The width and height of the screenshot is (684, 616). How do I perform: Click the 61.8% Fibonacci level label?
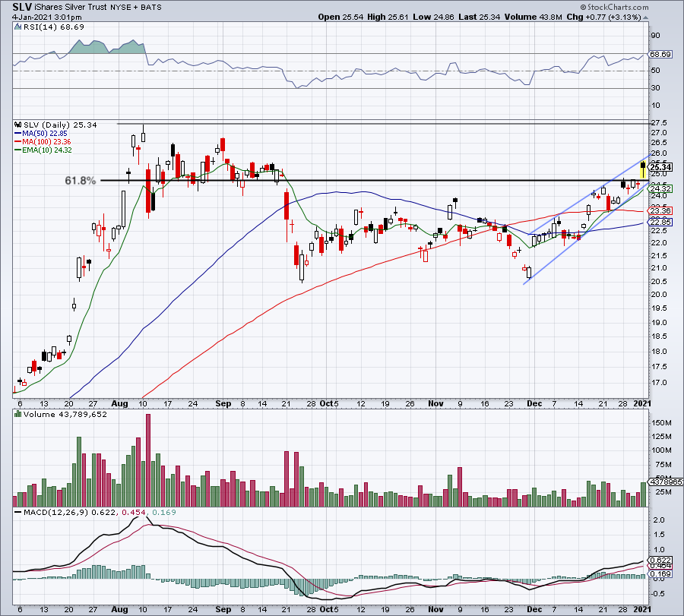pos(81,181)
